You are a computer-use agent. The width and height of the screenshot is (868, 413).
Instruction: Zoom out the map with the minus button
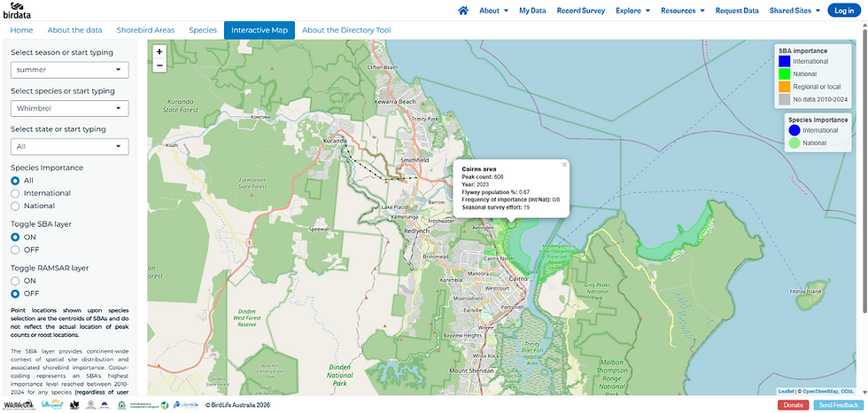(159, 66)
